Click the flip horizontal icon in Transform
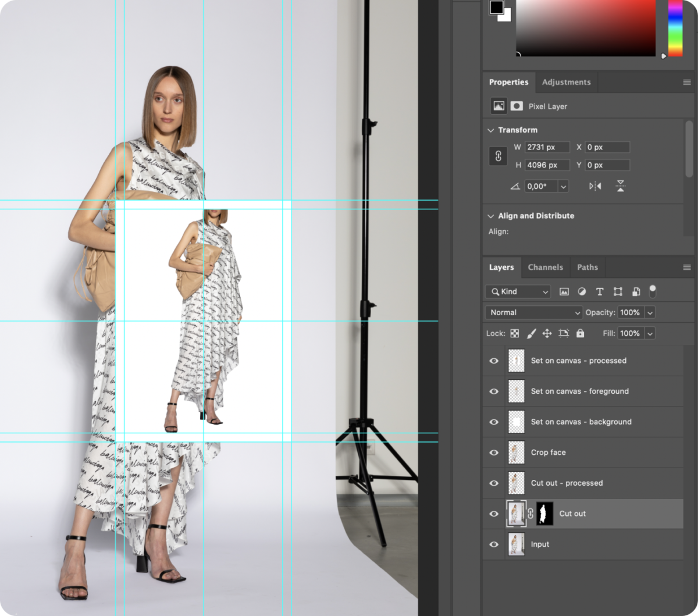Screen dimensions: 698x616 coord(595,186)
